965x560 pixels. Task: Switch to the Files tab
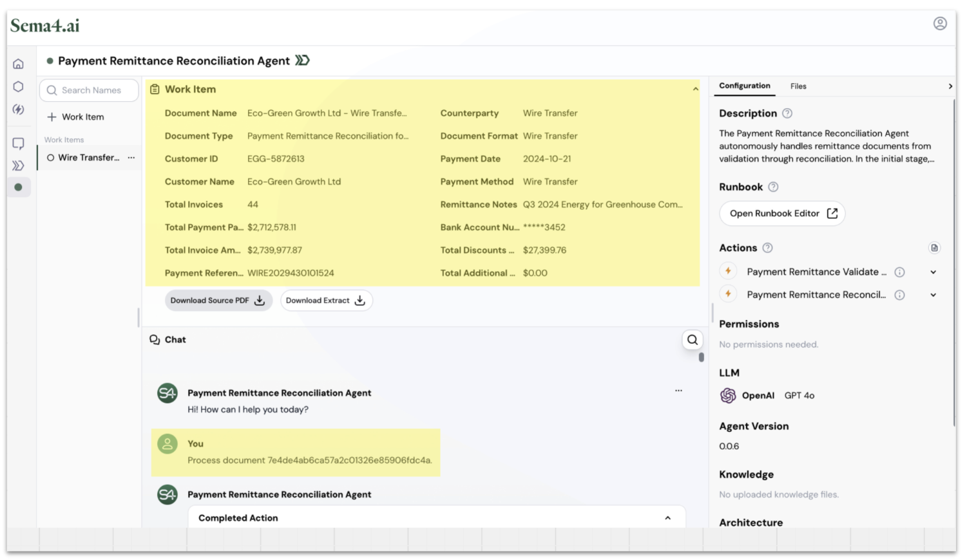tap(798, 86)
